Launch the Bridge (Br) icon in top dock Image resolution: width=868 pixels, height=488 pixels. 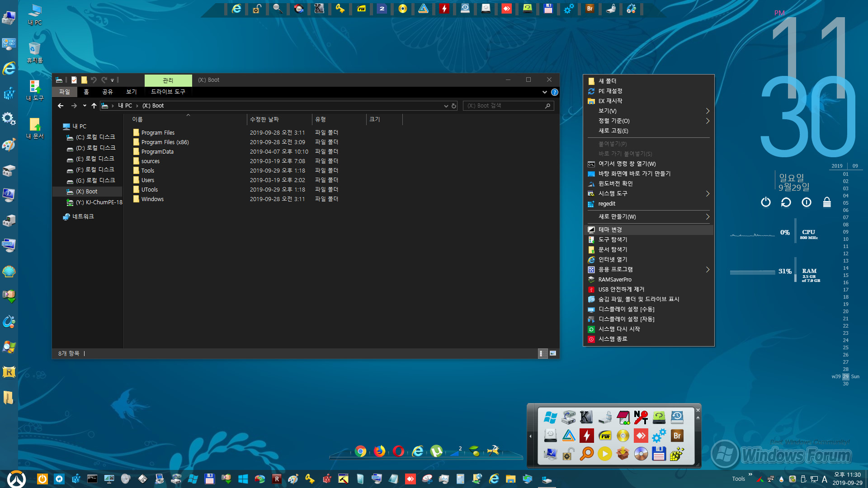coord(590,9)
